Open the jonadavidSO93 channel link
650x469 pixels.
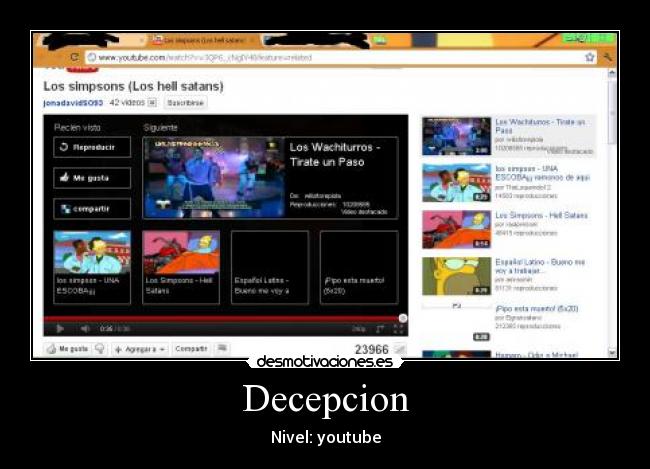click(x=73, y=102)
